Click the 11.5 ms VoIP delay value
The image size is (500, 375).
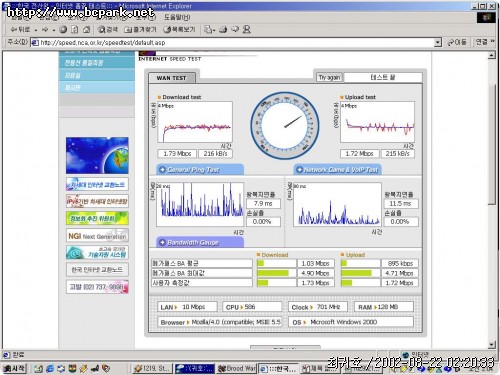pyautogui.click(x=400, y=204)
